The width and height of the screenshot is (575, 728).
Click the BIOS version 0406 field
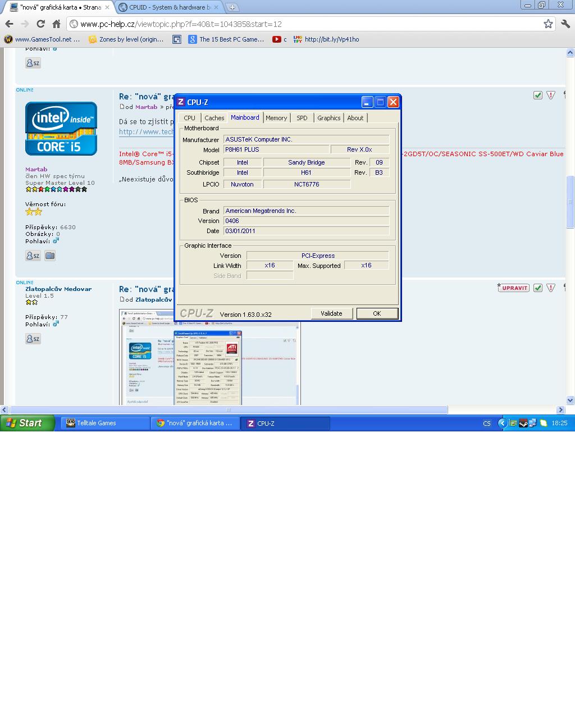coord(306,221)
